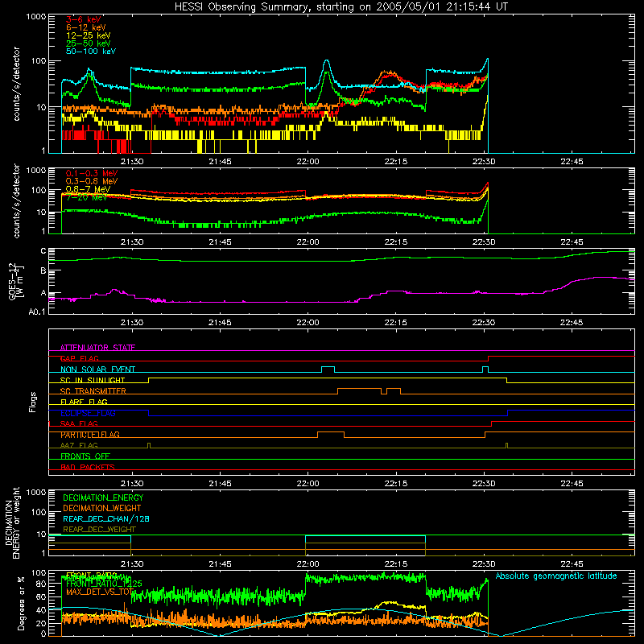Image resolution: width=644 pixels, height=644 pixels.
Task: Click the vertical Flags axis title
Action: [x=33, y=402]
